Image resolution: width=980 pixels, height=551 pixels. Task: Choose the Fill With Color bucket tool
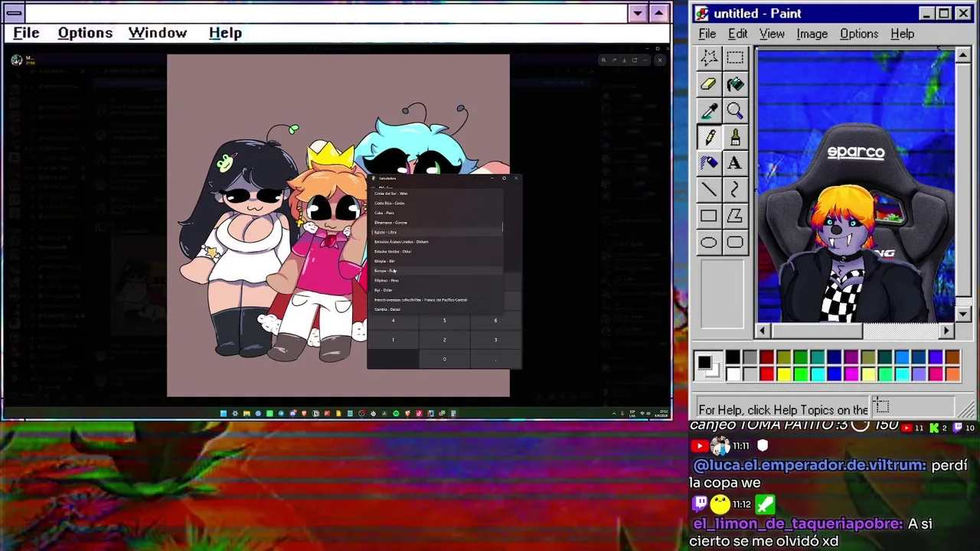tap(735, 84)
